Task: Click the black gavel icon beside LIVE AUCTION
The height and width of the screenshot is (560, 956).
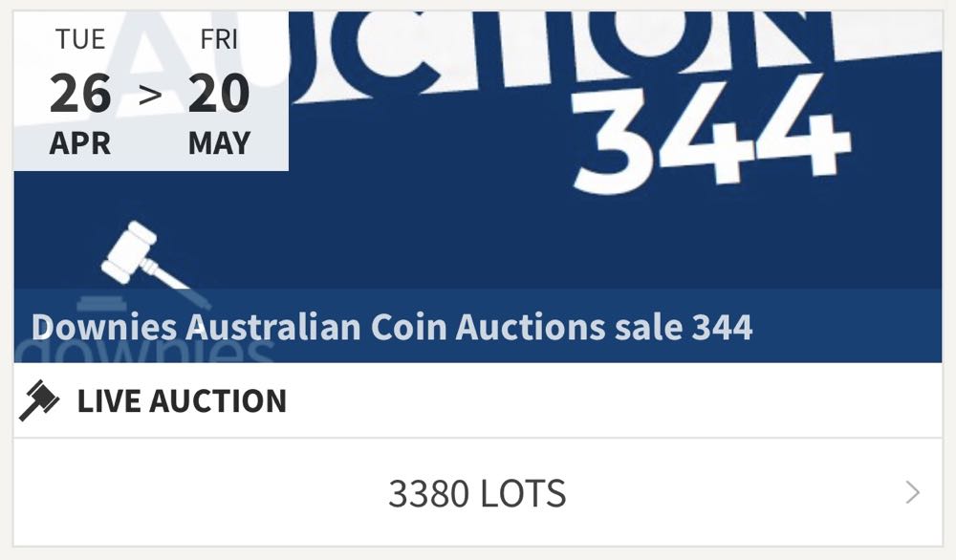Action: [39, 400]
